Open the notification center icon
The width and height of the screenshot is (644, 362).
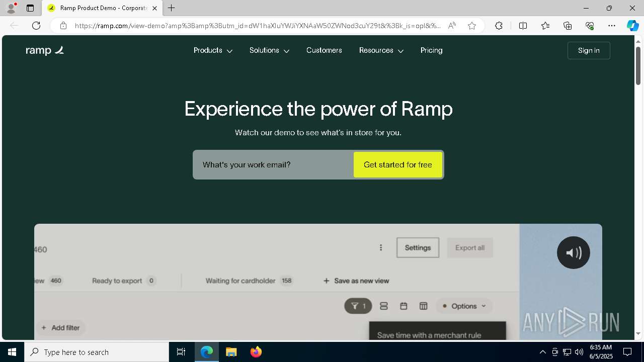coord(627,352)
